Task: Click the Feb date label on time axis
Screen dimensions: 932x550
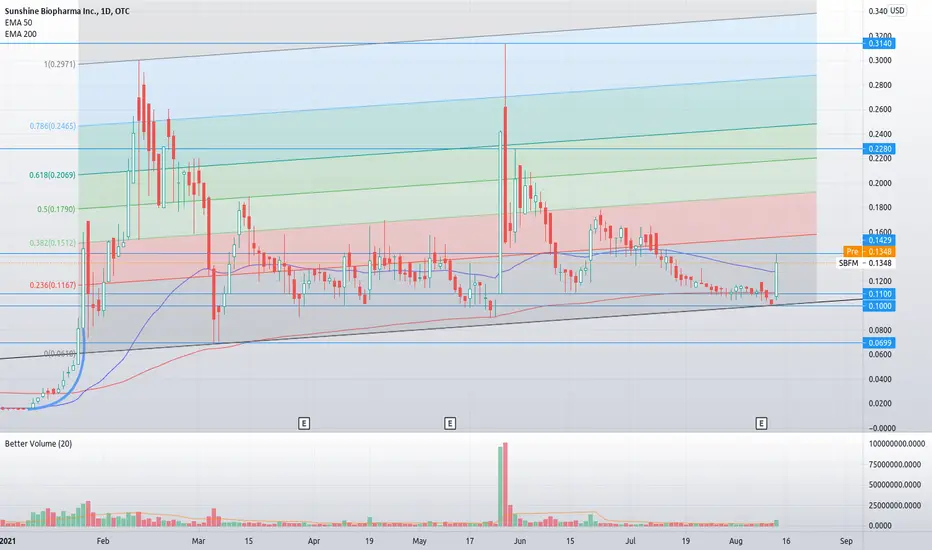Action: pyautogui.click(x=103, y=541)
